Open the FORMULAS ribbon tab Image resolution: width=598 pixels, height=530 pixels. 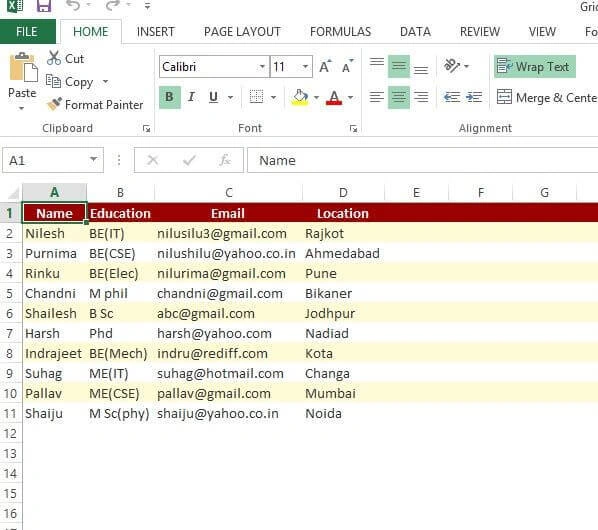tap(340, 32)
